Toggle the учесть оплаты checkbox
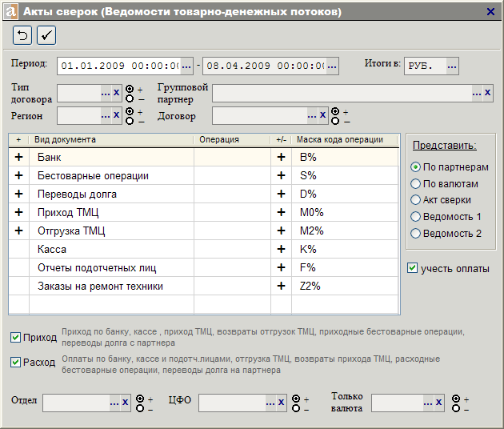 (x=412, y=268)
